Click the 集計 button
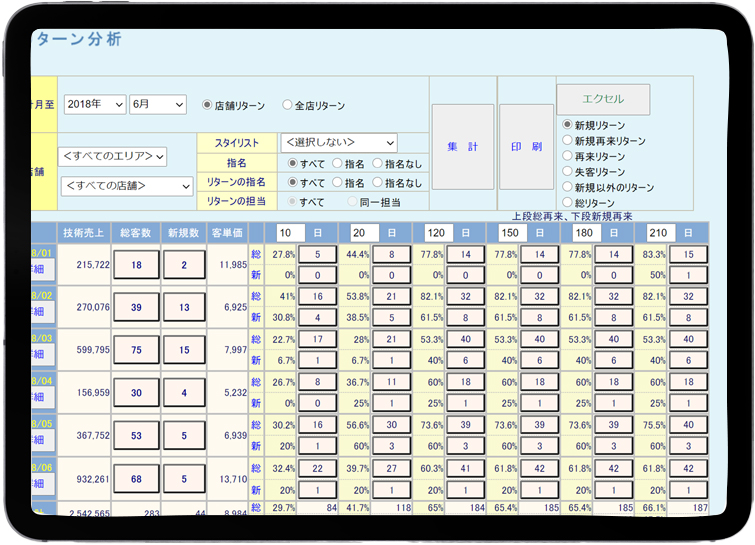755x545 pixels. click(462, 147)
